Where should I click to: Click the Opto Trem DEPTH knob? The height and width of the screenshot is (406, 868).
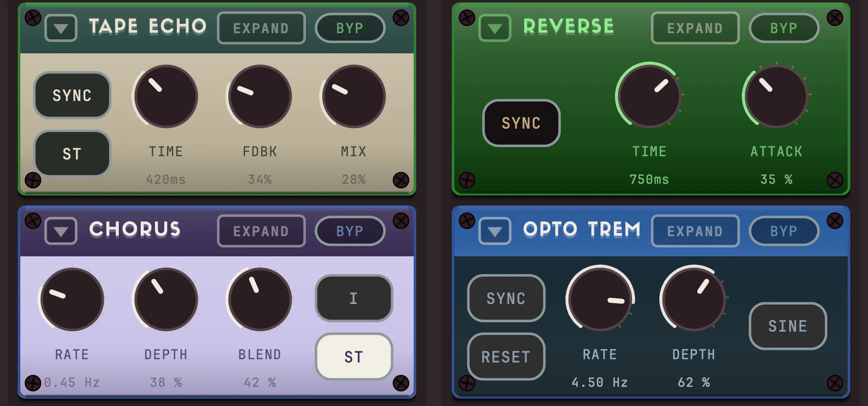[x=694, y=299]
